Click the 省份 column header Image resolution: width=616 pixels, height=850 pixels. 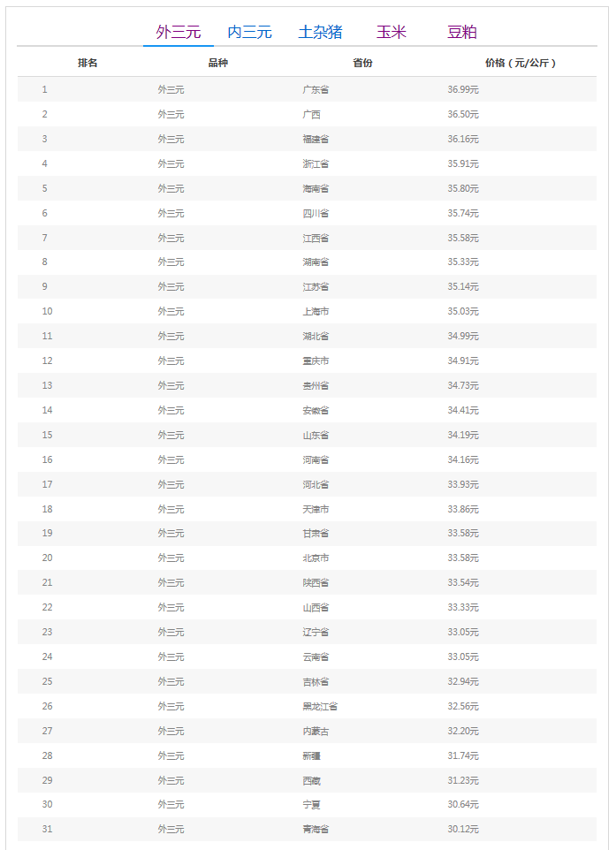point(362,64)
